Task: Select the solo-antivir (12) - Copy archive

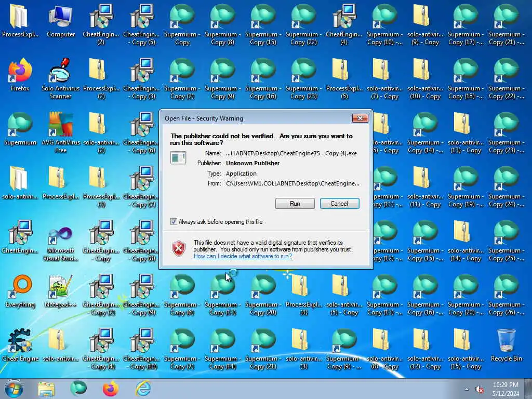Action: pos(425,349)
